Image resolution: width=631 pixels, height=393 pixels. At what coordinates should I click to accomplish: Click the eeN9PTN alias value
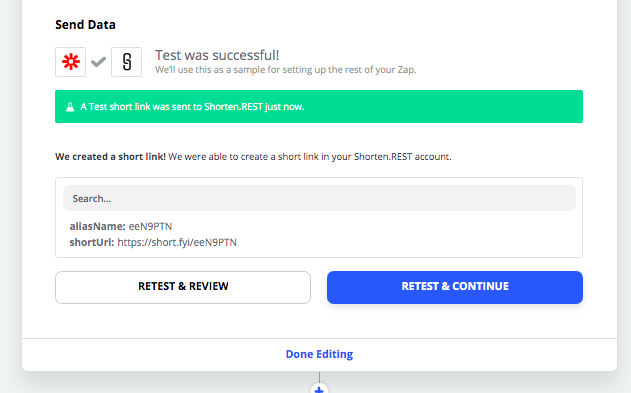pos(151,226)
